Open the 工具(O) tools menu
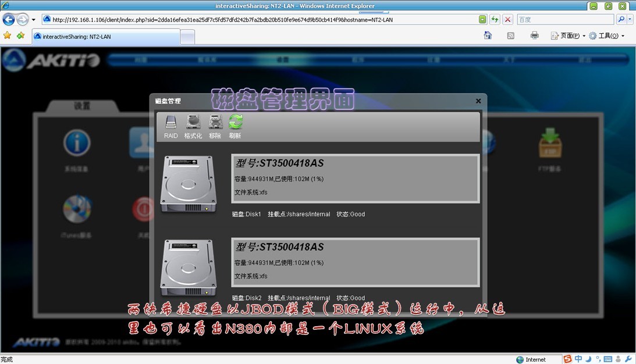The image size is (636, 364). [606, 35]
